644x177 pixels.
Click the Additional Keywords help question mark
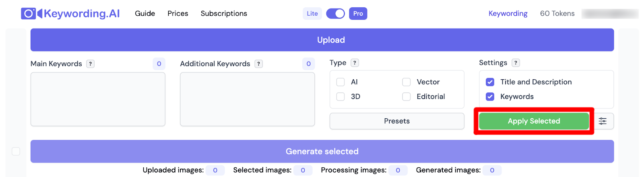click(x=259, y=64)
